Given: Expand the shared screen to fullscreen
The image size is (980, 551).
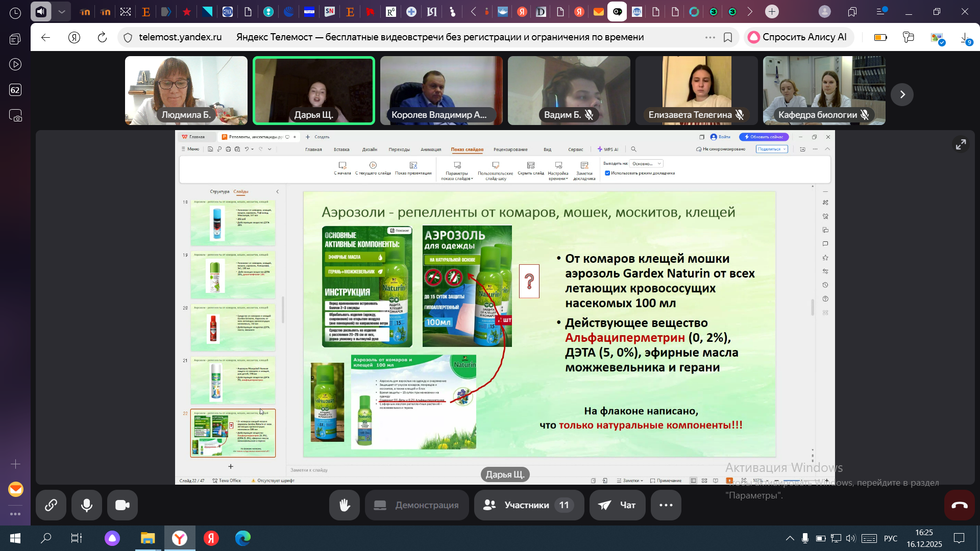Looking at the screenshot, I should click(x=961, y=144).
